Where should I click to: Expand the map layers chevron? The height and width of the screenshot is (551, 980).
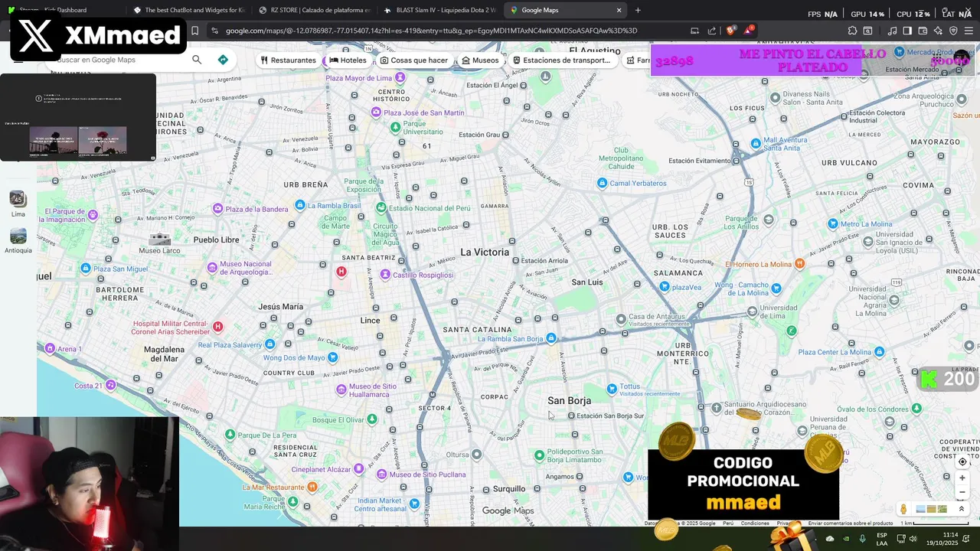click(x=962, y=509)
